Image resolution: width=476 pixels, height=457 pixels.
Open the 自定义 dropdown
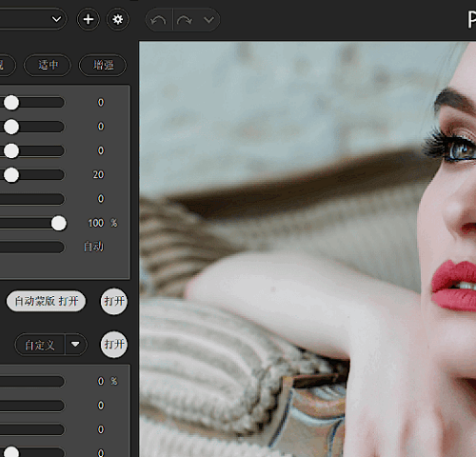point(40,345)
